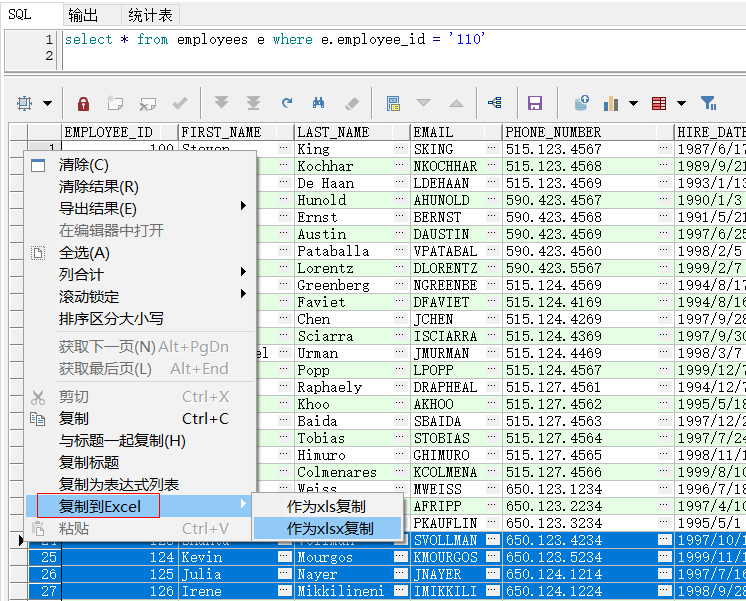Viewport: 746px width, 601px height.
Task: Open the ellipsis button beside KMOURGOS
Action: pyautogui.click(x=492, y=557)
